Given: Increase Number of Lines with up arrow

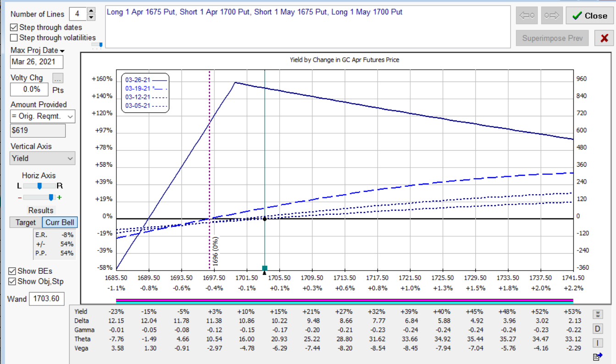Looking at the screenshot, I should (91, 11).
